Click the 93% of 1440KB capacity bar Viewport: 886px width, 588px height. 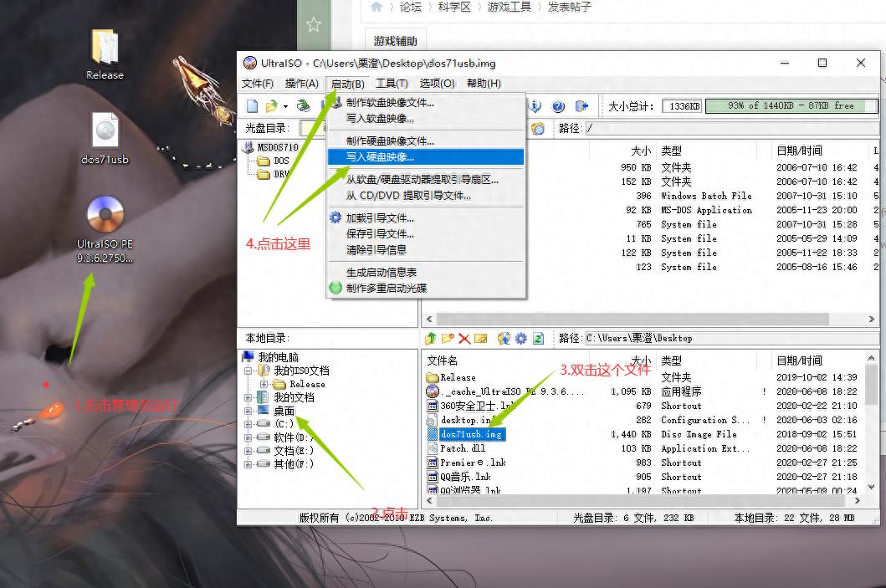[791, 105]
